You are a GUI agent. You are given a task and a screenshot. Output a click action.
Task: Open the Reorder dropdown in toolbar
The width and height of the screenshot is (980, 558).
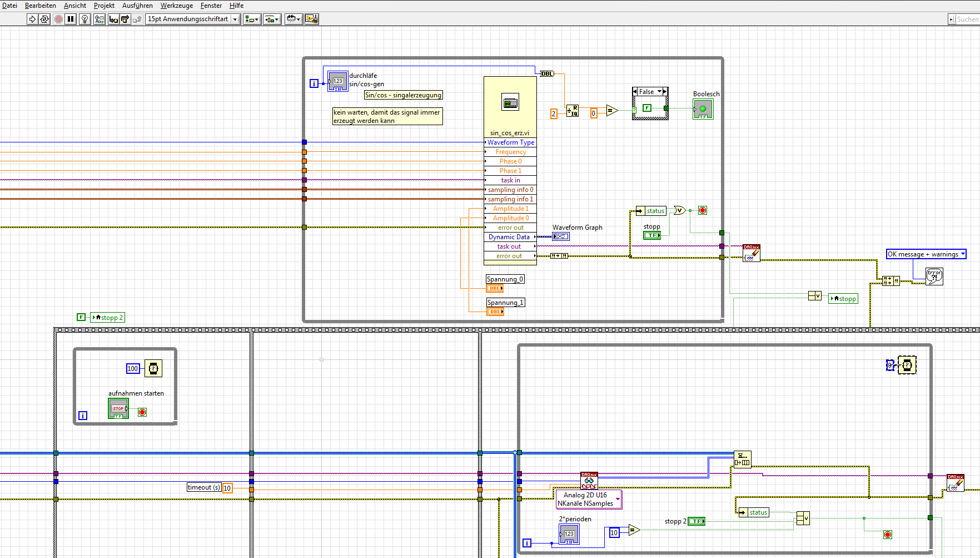point(293,19)
